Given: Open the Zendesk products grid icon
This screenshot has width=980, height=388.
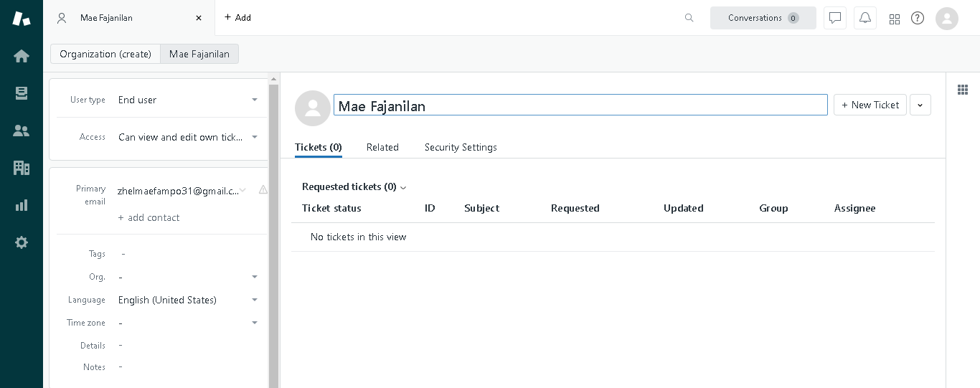Looking at the screenshot, I should pos(894,19).
